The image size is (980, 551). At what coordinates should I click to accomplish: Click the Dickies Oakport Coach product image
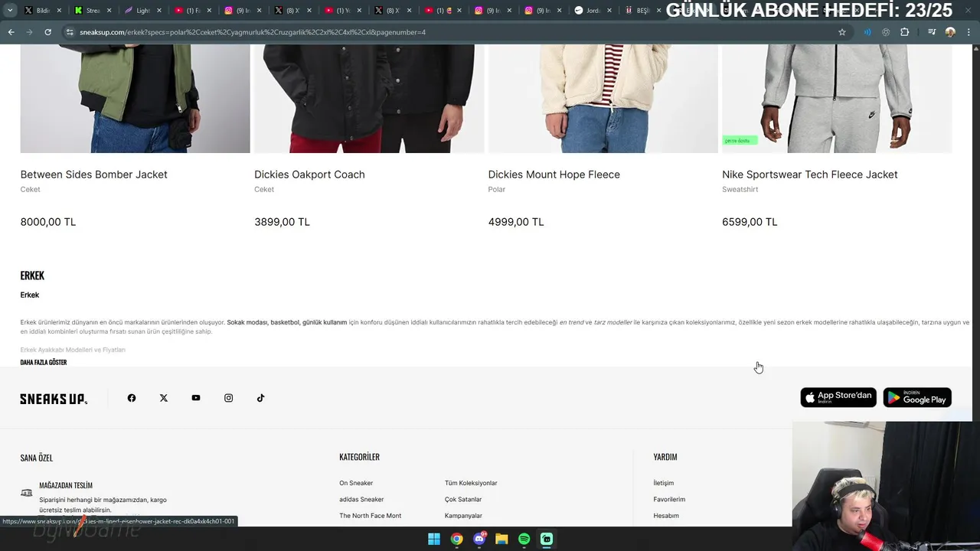(369, 99)
